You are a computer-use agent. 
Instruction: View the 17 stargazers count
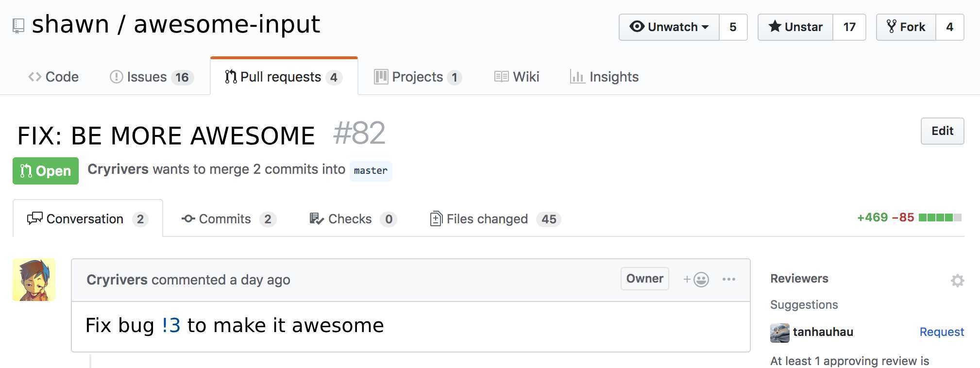(x=849, y=27)
